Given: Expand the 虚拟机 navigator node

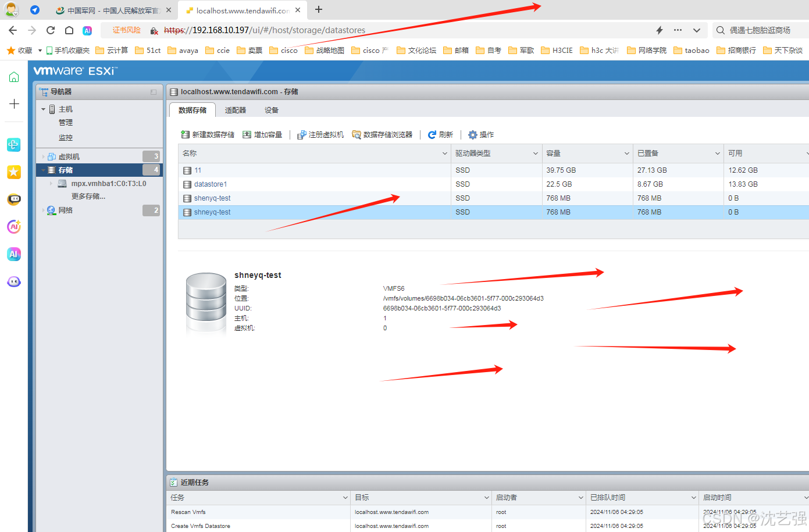Looking at the screenshot, I should [x=43, y=157].
